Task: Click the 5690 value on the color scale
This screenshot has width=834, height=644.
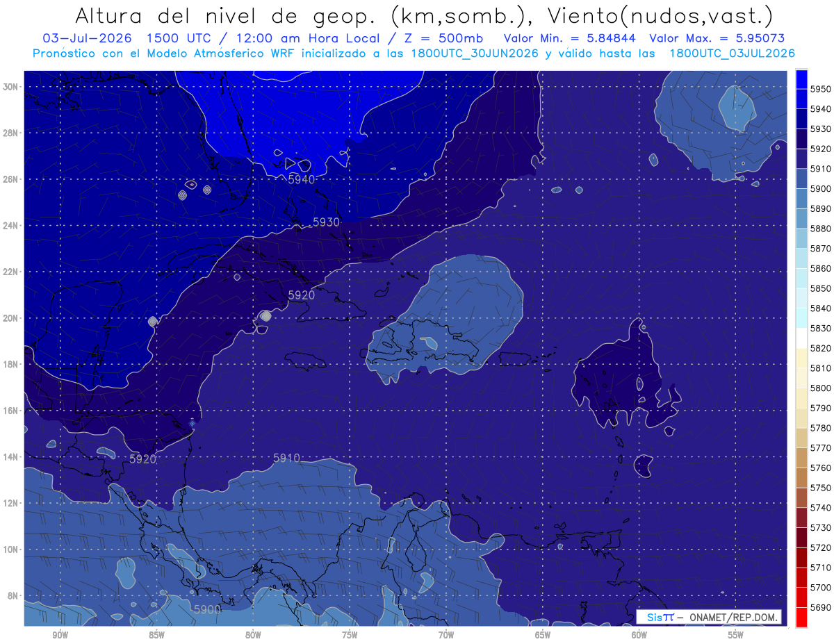Action: pyautogui.click(x=821, y=607)
